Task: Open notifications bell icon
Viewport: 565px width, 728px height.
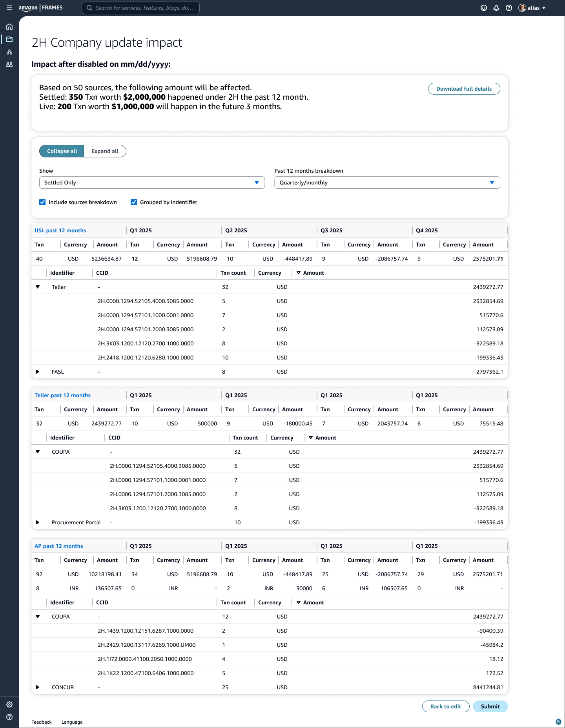Action: click(496, 8)
